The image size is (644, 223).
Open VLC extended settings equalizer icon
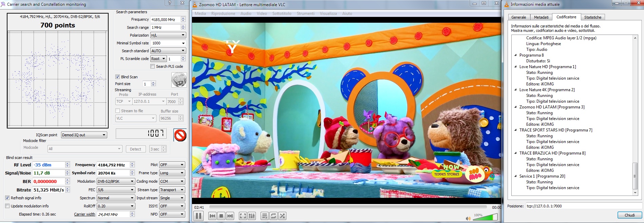point(252,216)
